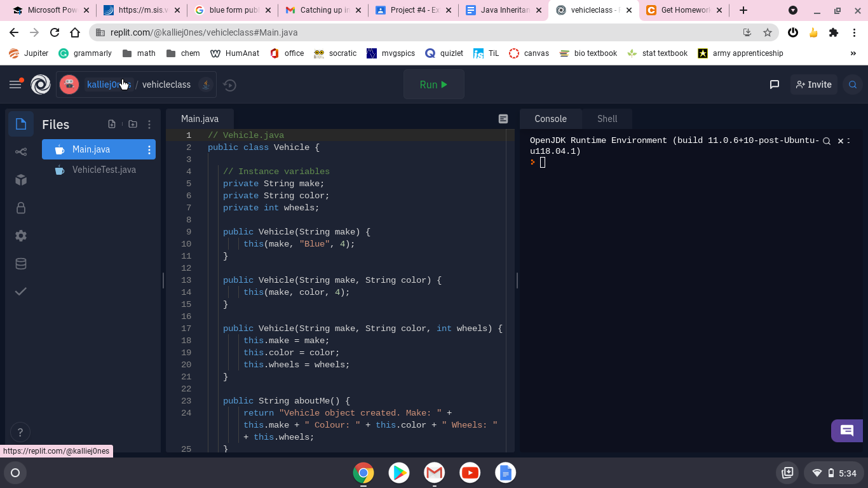868x488 pixels.
Task: Open the Database icon in sidebar
Action: [20, 263]
